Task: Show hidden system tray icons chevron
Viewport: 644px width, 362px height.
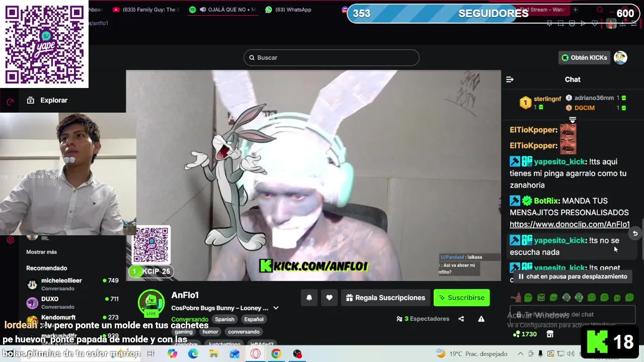Action: pyautogui.click(x=520, y=354)
